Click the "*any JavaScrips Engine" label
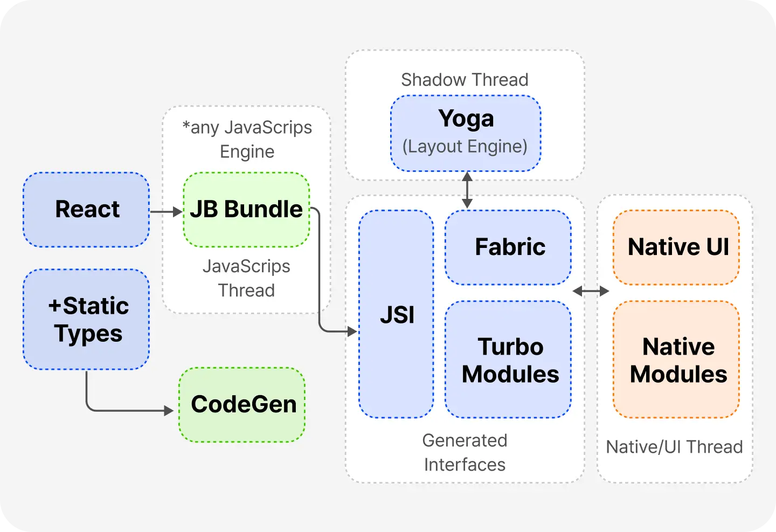The width and height of the screenshot is (776, 532). [247, 139]
